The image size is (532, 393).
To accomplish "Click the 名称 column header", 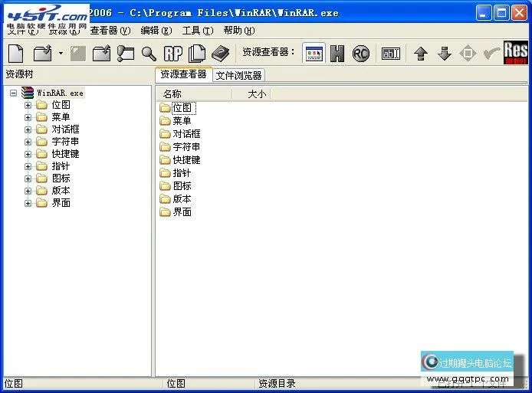I will [195, 94].
